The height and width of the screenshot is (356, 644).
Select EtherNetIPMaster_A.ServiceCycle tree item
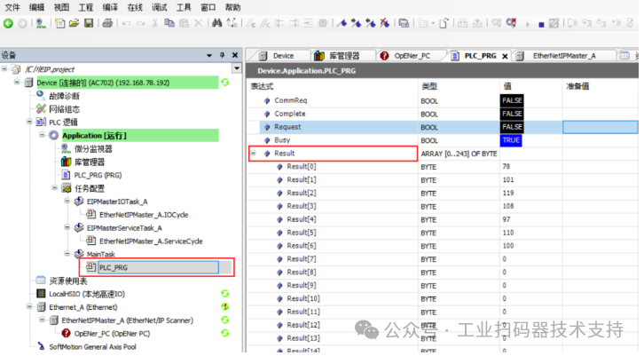[x=151, y=241]
